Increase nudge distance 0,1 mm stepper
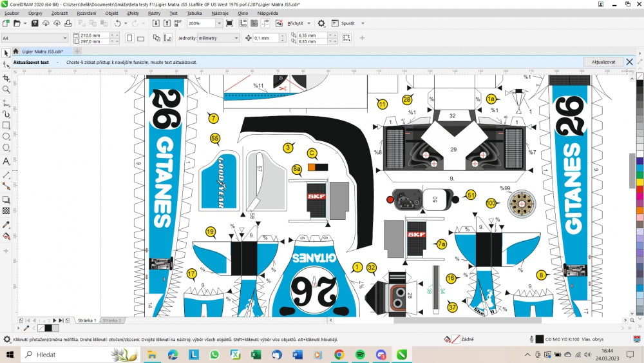This screenshot has height=363, width=644. 283,36
